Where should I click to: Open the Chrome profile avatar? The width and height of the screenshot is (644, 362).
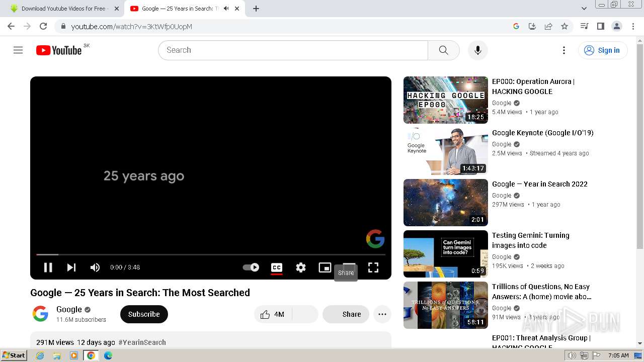pos(616,26)
